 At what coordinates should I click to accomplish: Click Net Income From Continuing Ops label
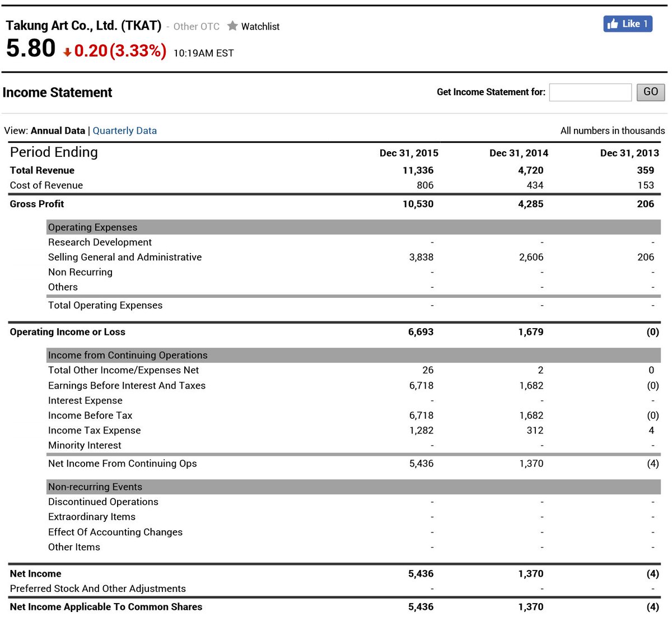[123, 464]
